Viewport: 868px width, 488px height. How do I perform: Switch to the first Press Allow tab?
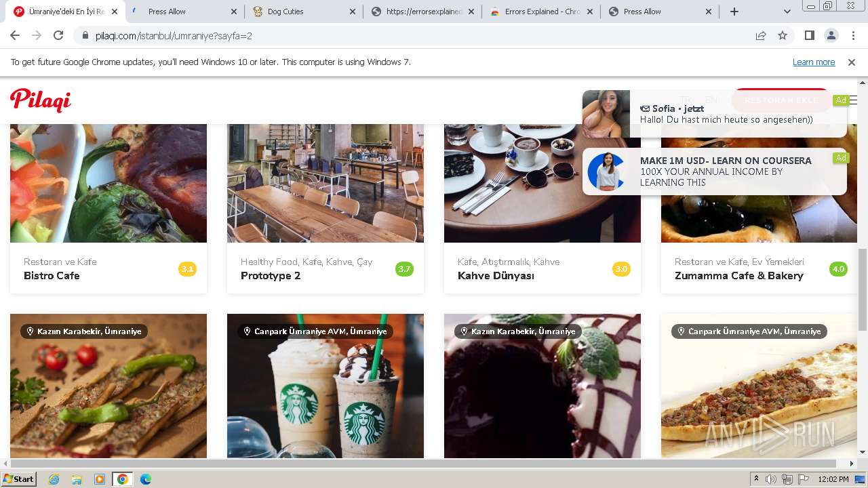(x=184, y=12)
